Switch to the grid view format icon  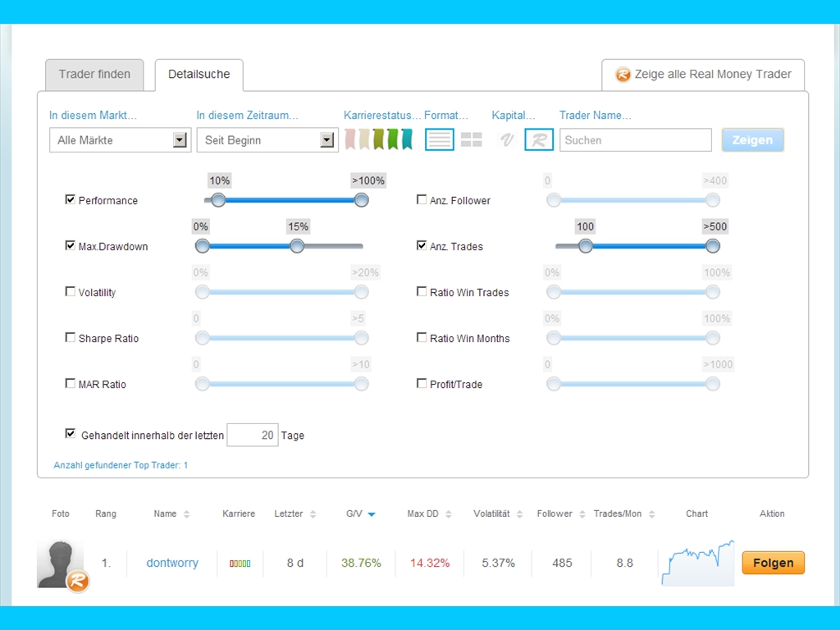point(471,139)
